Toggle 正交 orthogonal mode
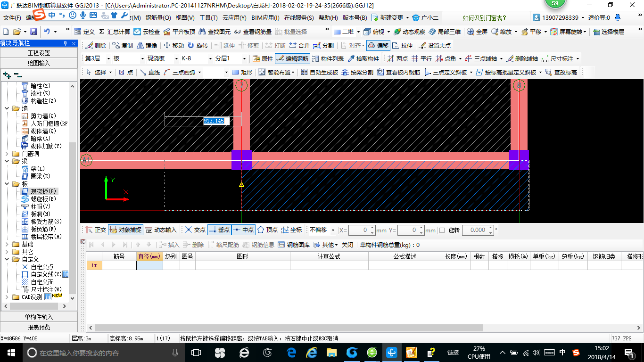 pyautogui.click(x=96, y=230)
